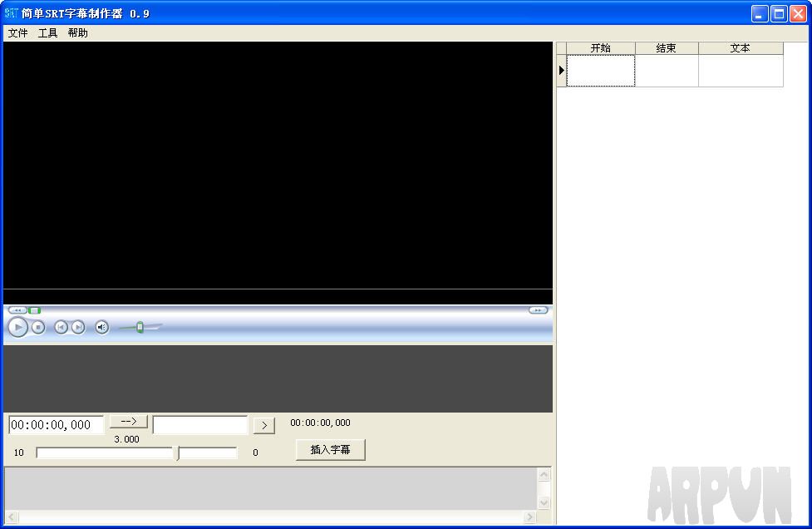Open the 工具 menu
Image resolution: width=812 pixels, height=529 pixels.
coord(47,33)
